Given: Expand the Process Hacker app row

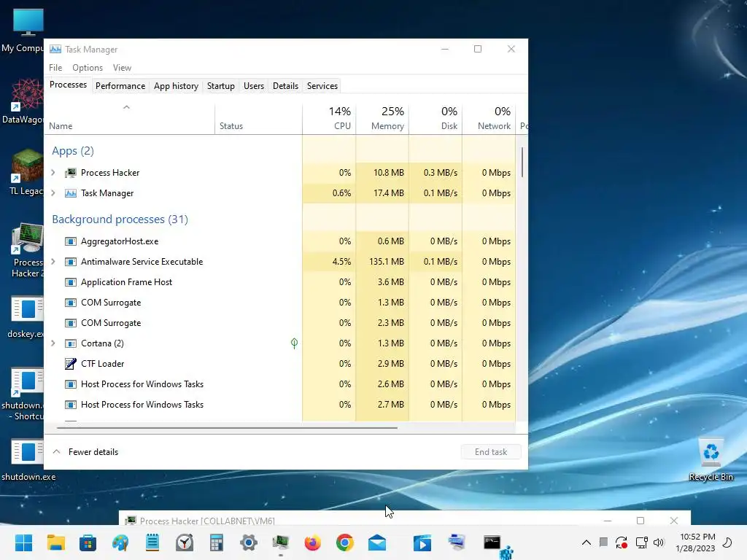Looking at the screenshot, I should click(x=53, y=173).
